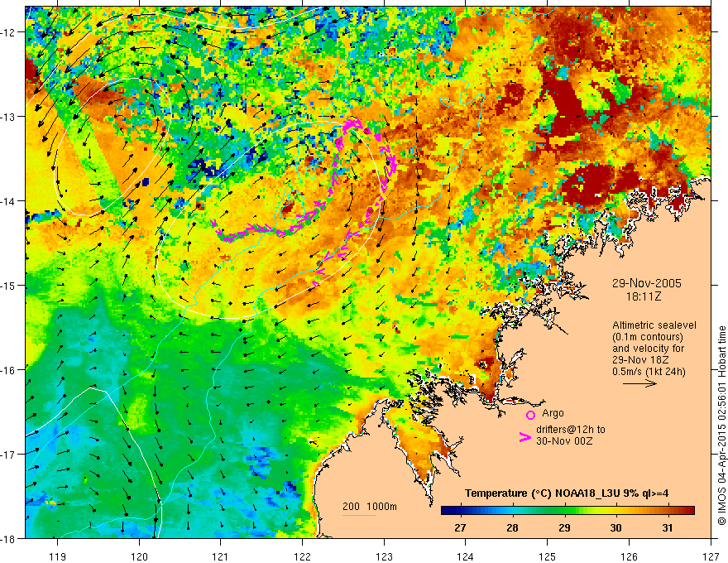This screenshot has width=728, height=563.
Task: Click the latitude axis label -14
Action: tap(8, 201)
